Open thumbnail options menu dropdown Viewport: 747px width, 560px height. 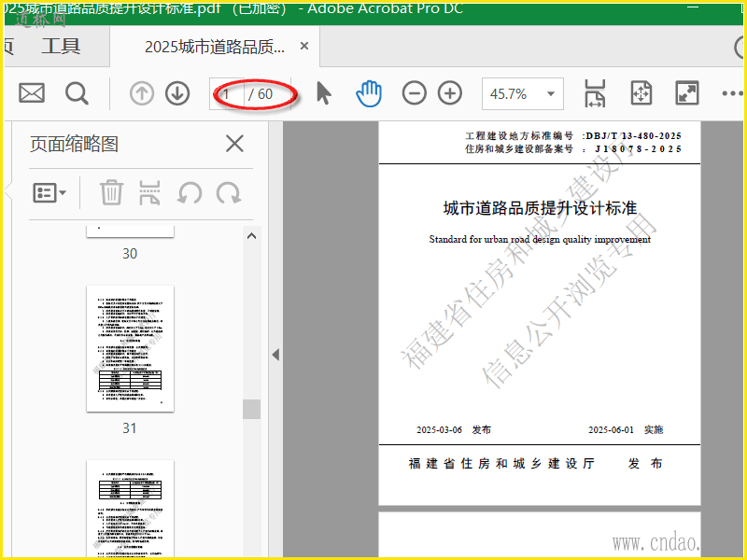pos(49,193)
